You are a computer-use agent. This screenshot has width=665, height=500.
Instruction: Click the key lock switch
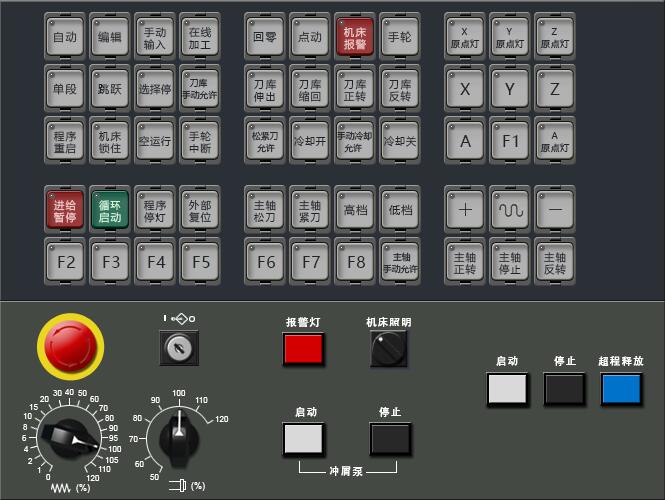(x=179, y=347)
